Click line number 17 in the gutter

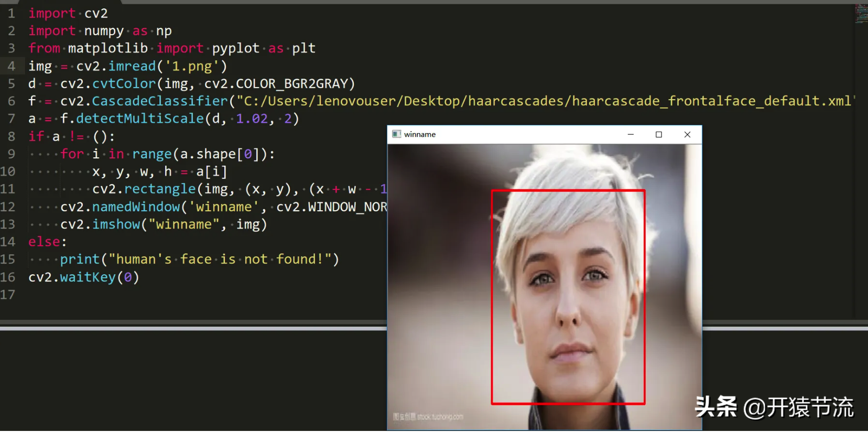[x=8, y=295]
